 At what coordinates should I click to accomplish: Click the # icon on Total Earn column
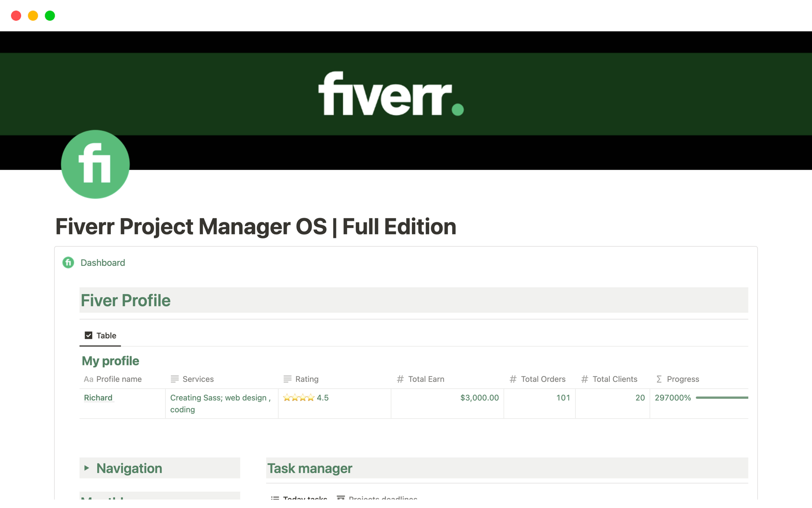tap(400, 379)
